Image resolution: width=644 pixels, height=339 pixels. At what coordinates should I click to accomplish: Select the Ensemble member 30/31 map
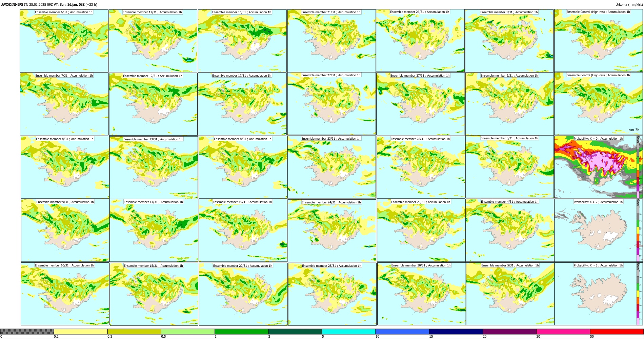coord(421,294)
